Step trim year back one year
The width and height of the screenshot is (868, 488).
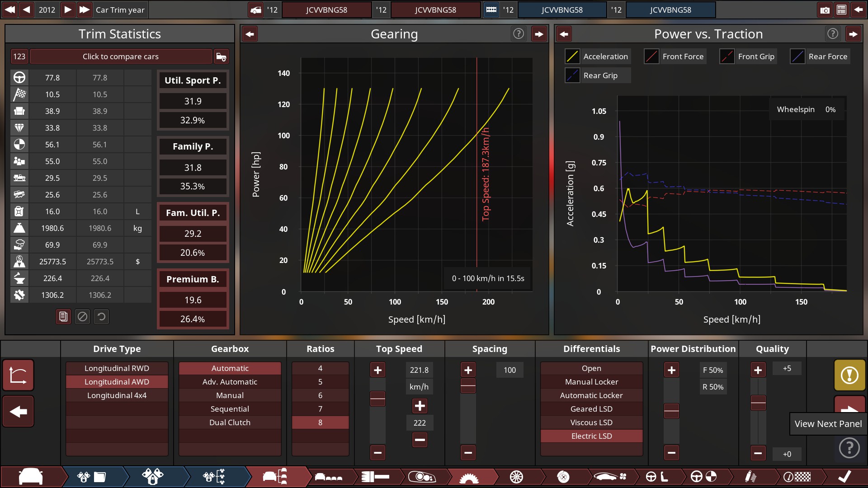26,9
